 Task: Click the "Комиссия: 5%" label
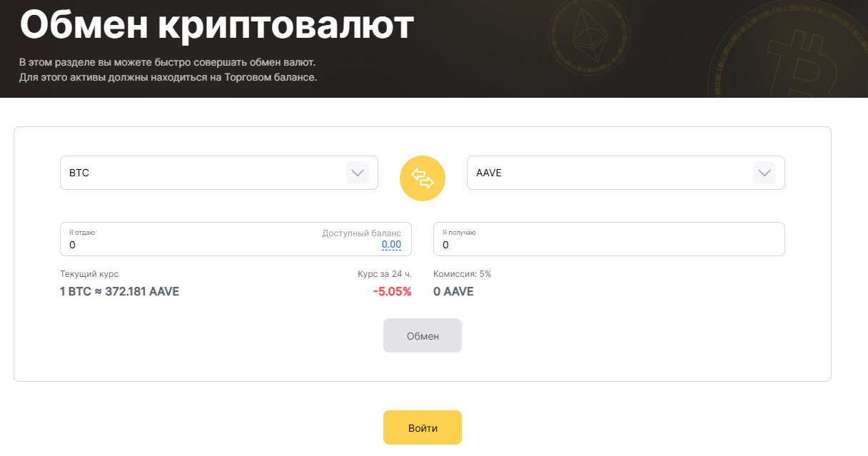point(463,274)
